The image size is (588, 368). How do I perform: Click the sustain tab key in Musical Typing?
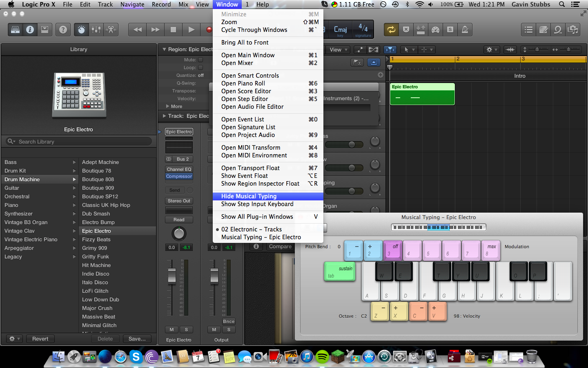340,272
